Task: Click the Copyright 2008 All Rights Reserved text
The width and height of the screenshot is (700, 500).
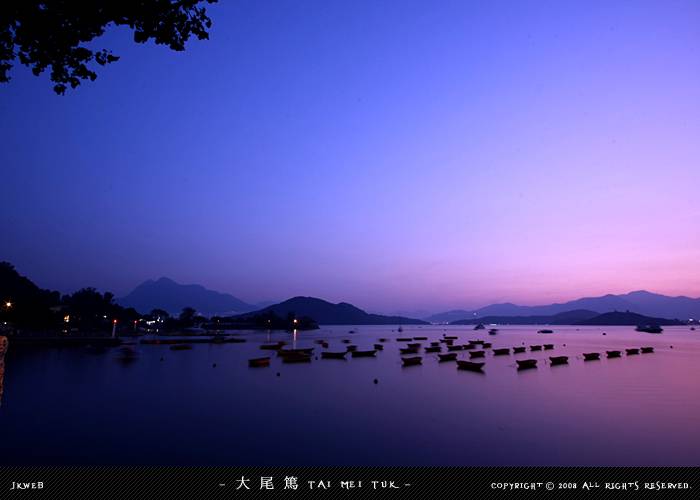Action: 590,485
